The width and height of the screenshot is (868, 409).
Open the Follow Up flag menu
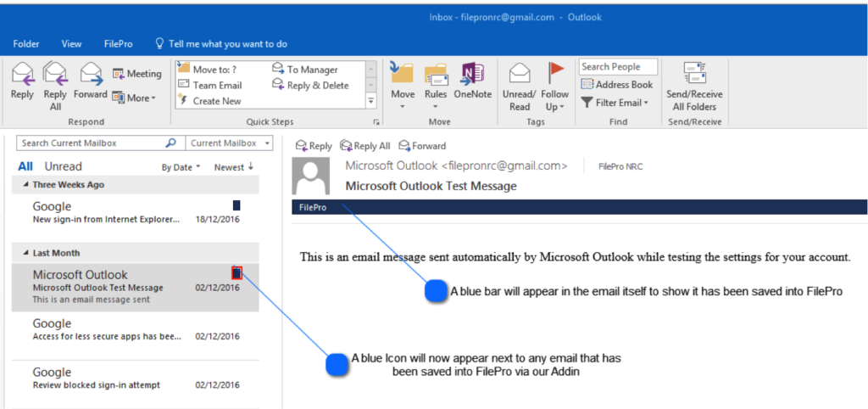[554, 86]
